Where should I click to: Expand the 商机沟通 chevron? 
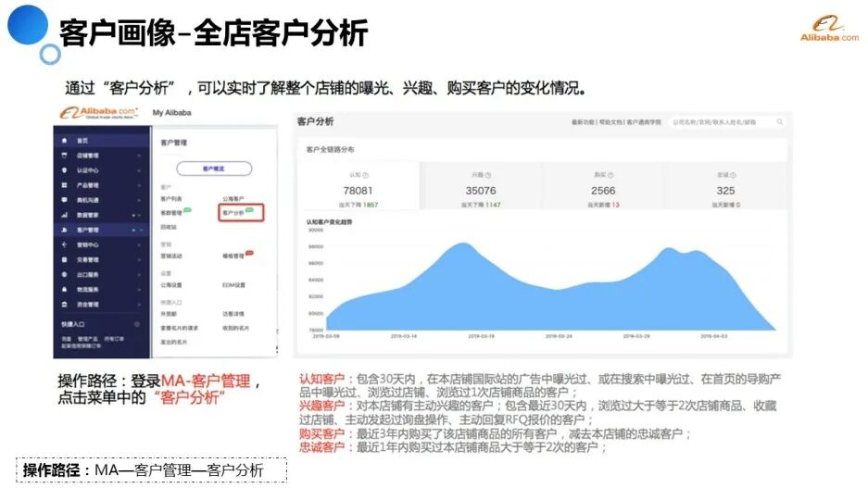point(139,200)
